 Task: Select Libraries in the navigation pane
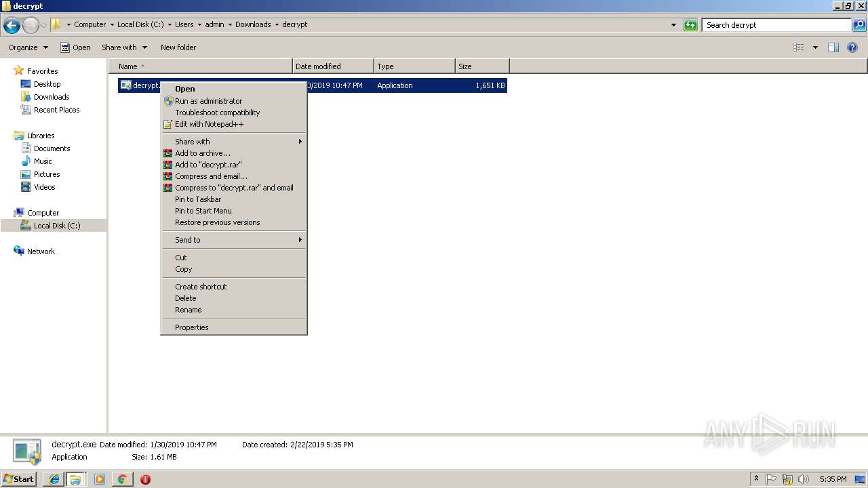[41, 136]
